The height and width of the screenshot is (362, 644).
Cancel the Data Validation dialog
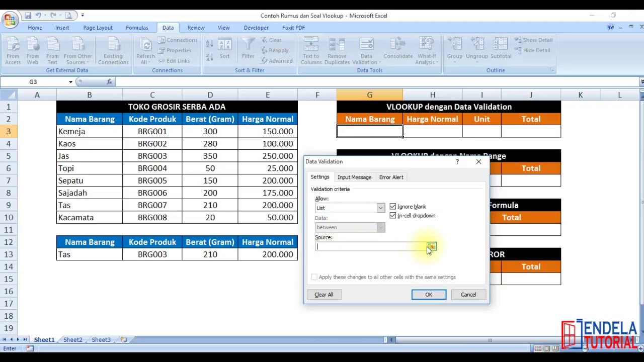[x=468, y=295]
